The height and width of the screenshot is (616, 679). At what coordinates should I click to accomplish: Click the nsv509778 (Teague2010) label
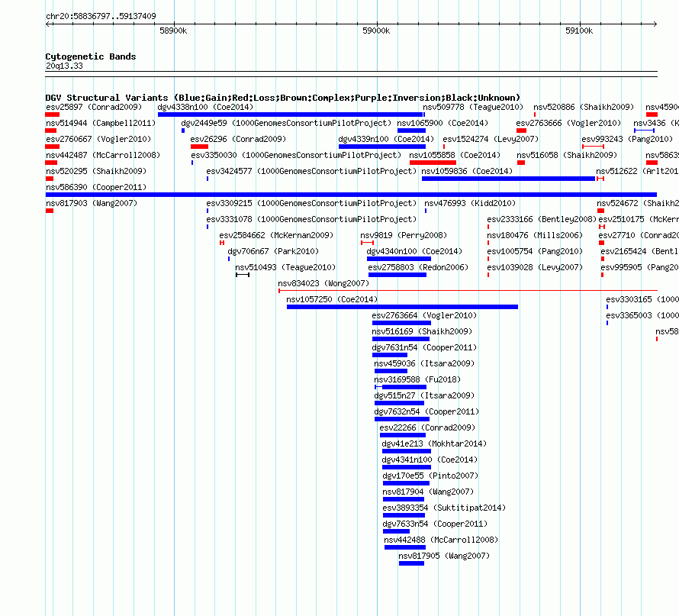[473, 107]
